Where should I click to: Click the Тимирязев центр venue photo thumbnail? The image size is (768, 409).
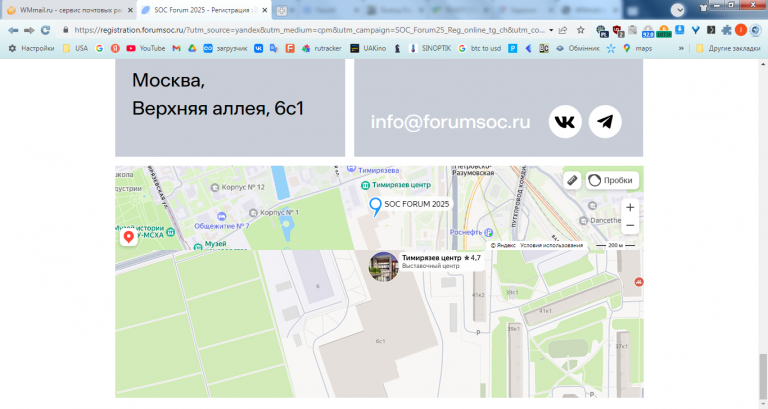point(383,267)
